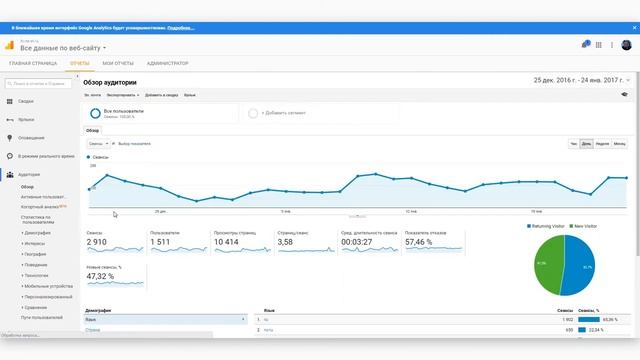Screen dimensions: 640x360
Task: Open the Экспортировать export dropdown
Action: 123,95
